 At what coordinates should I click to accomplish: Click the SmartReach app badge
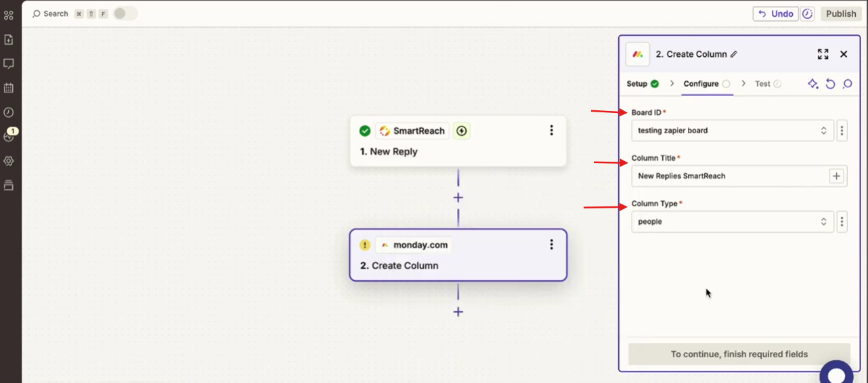click(x=412, y=131)
